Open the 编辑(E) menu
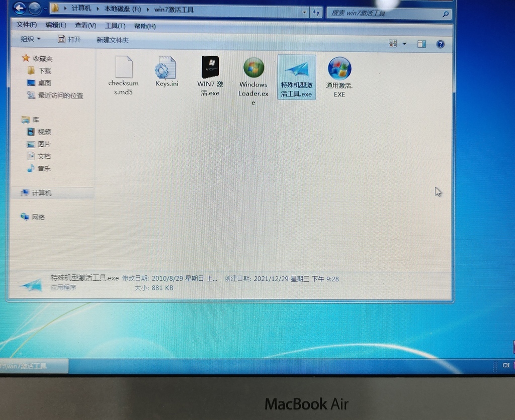This screenshot has width=515, height=420. (x=56, y=25)
